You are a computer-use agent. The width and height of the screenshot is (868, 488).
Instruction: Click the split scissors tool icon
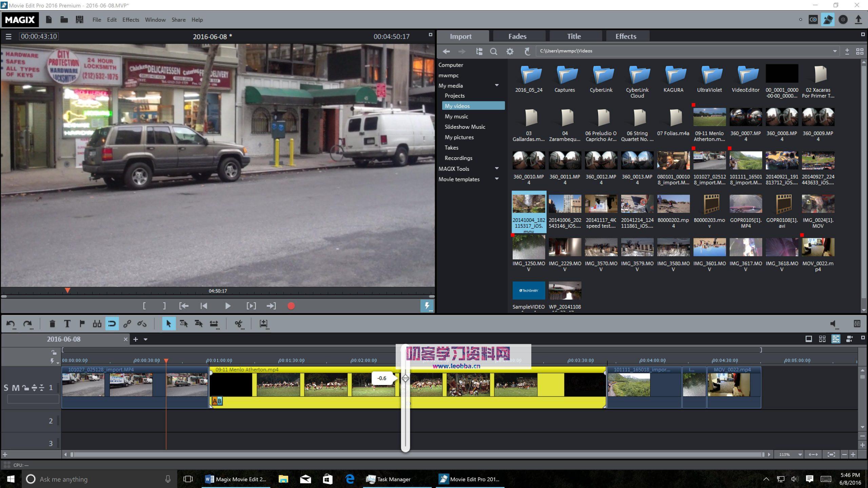tap(239, 324)
